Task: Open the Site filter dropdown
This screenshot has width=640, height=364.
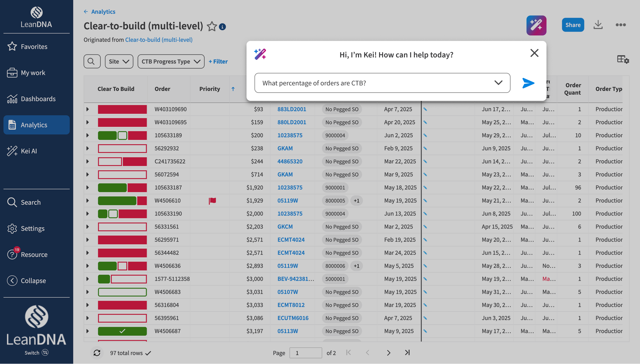Action: click(x=119, y=61)
